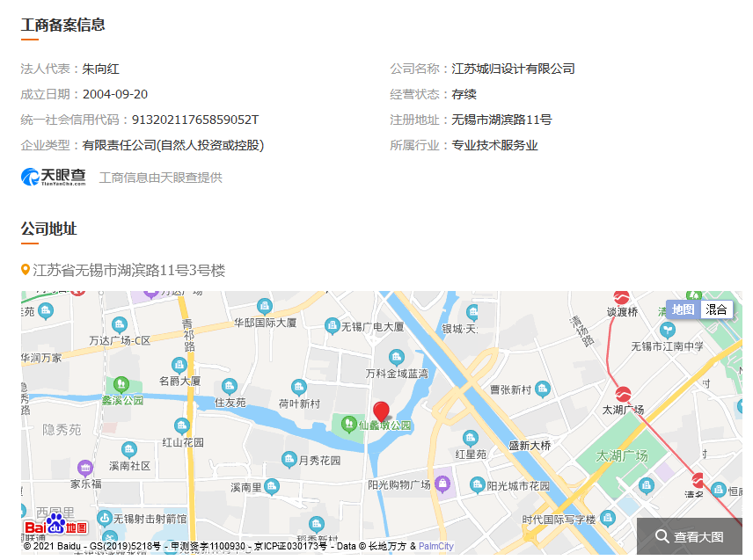753x560 pixels.
Task: Click the 住友苑 residential icon
Action: (229, 386)
